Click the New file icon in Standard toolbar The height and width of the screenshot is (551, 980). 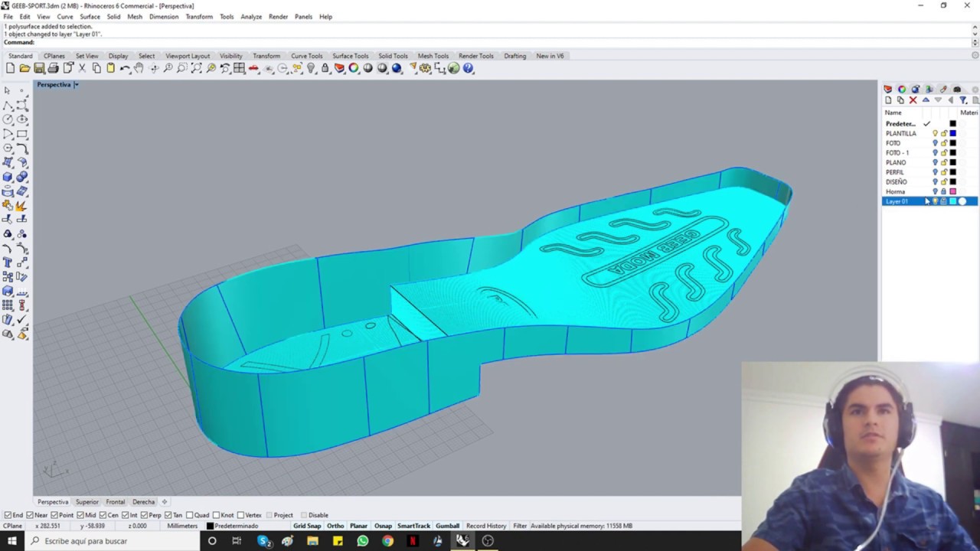point(10,68)
